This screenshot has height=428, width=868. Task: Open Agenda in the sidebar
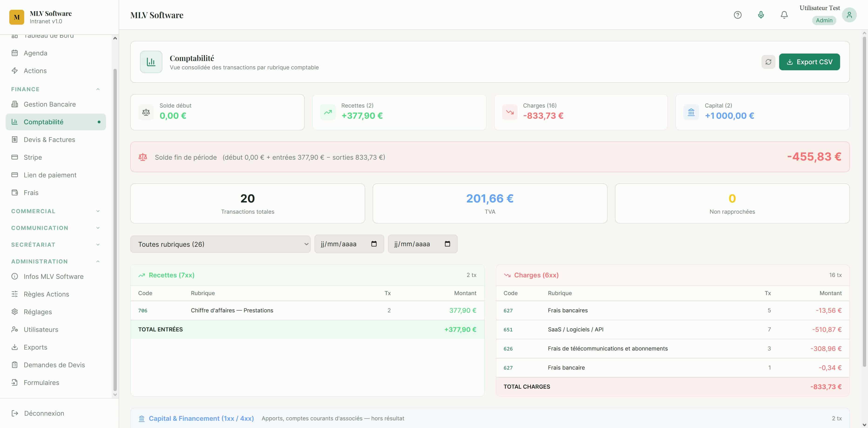pyautogui.click(x=56, y=53)
